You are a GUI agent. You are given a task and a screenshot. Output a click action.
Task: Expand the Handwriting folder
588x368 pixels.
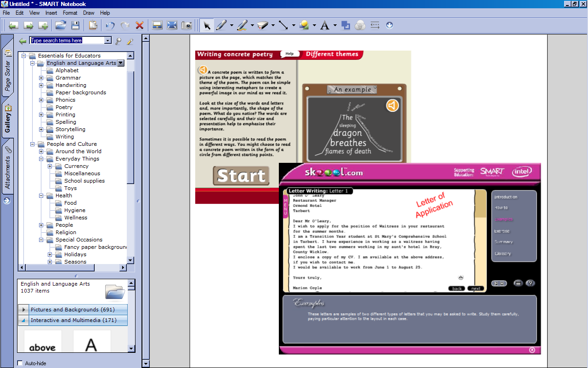(41, 85)
